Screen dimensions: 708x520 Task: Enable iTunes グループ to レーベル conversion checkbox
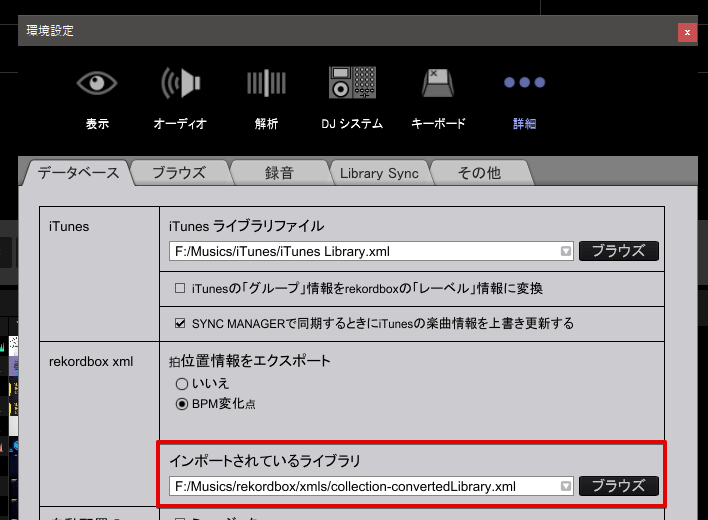pos(180,288)
